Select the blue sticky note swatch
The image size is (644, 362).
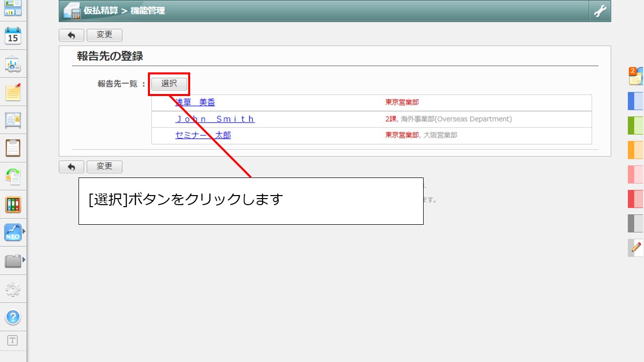tap(635, 101)
